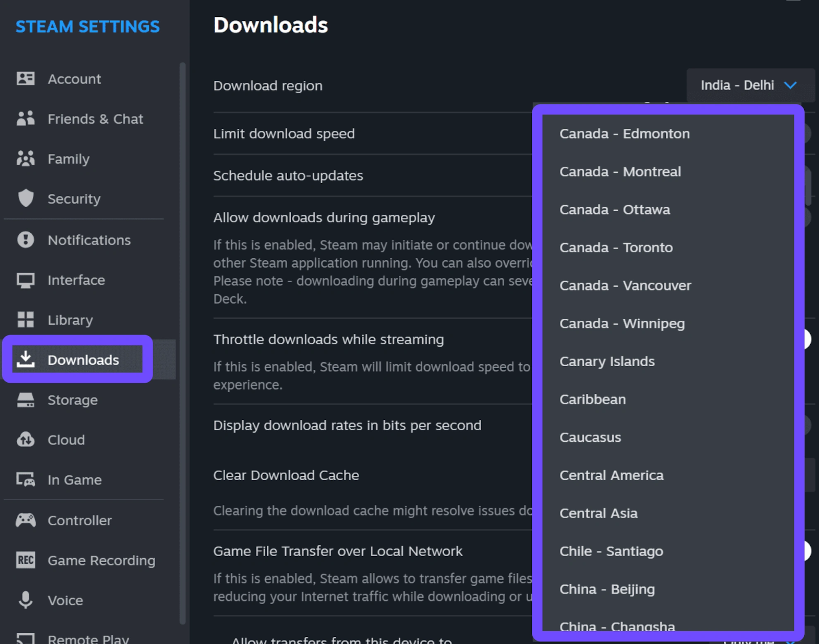Screen dimensions: 819x644
Task: Click the Friends & Chat icon
Action: point(26,119)
